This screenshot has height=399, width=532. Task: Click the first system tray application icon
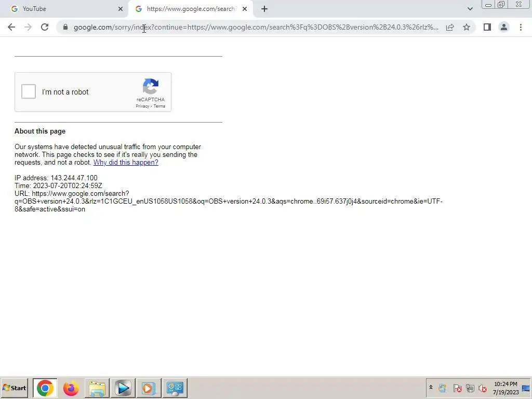(x=443, y=388)
